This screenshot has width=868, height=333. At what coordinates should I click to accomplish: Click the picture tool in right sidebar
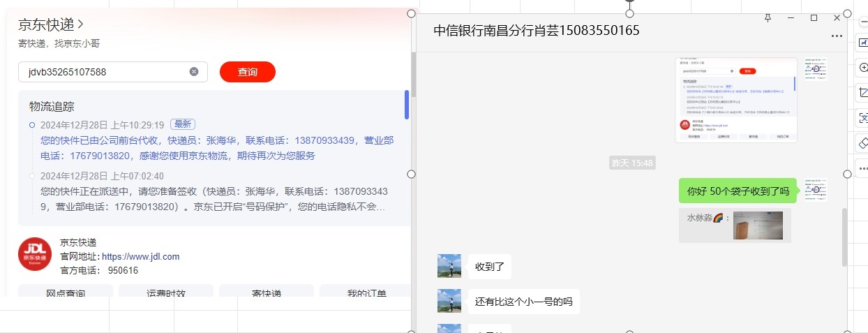[863, 43]
